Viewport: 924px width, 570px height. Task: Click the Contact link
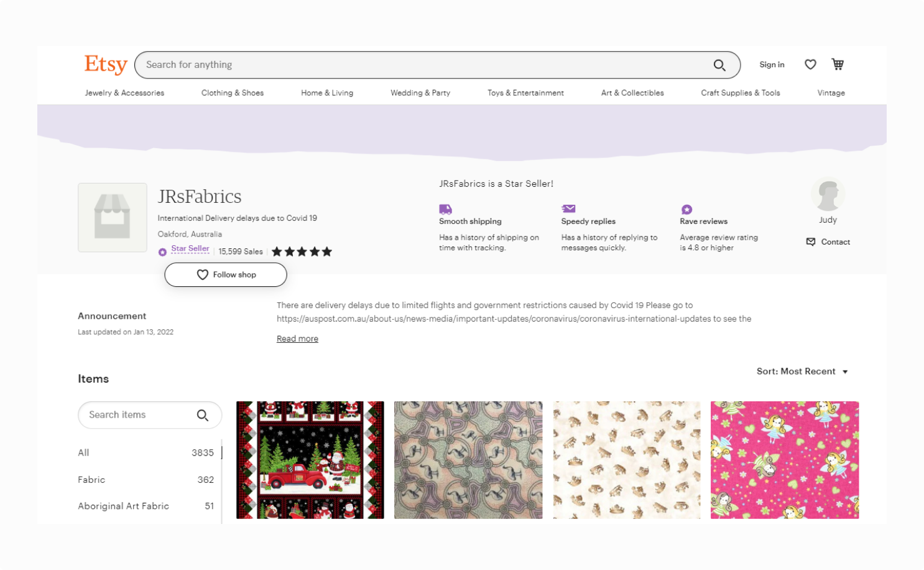point(835,242)
